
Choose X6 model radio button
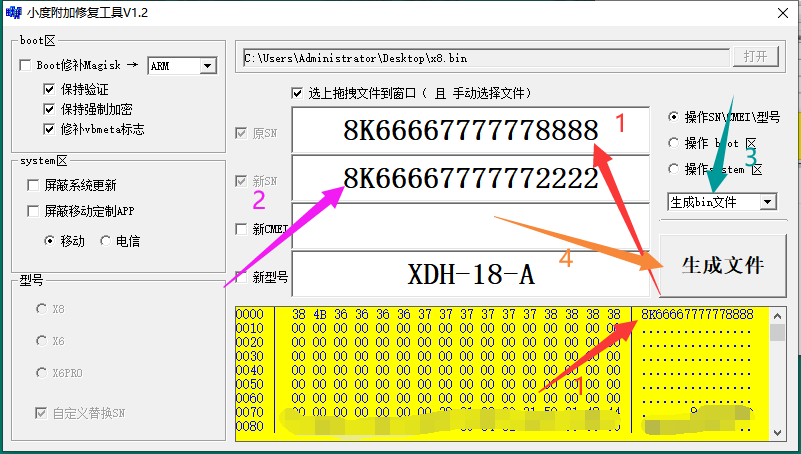[41, 341]
